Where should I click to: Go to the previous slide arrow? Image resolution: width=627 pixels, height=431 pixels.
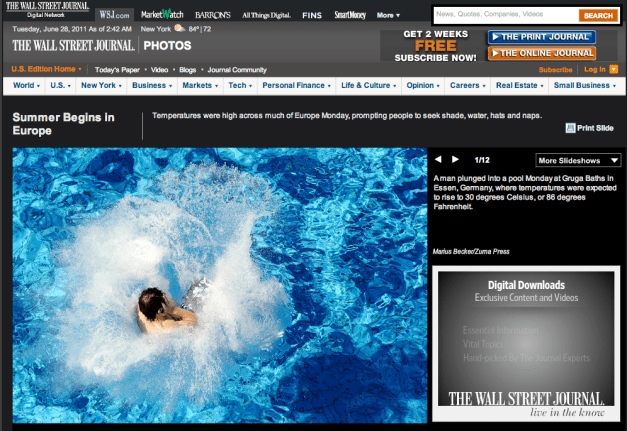(437, 159)
